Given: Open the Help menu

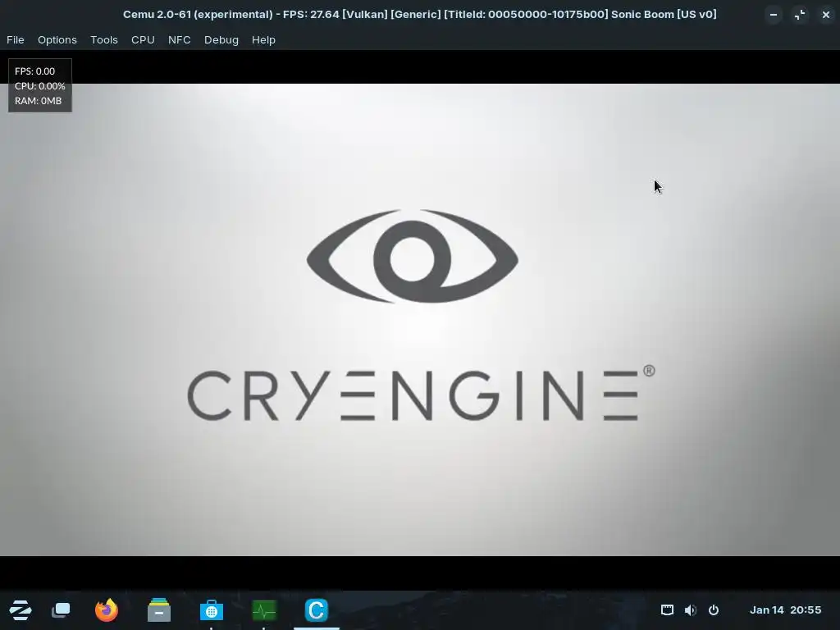Looking at the screenshot, I should (x=263, y=39).
